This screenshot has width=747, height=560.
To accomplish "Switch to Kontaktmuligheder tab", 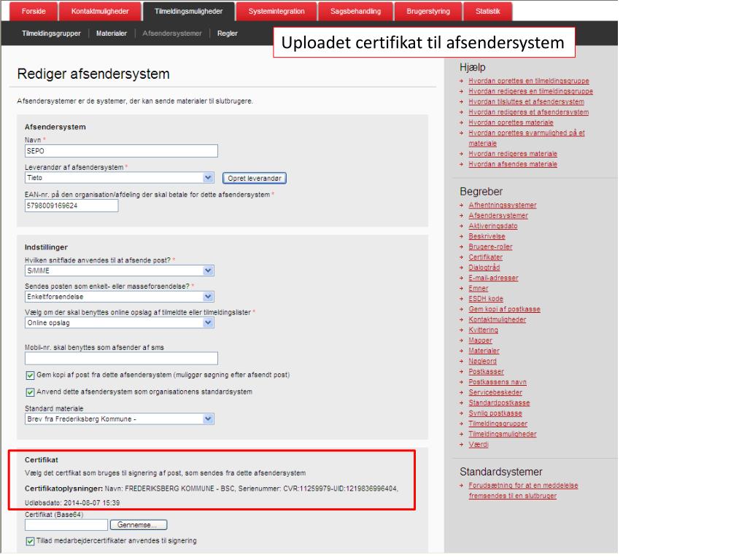I will [x=100, y=12].
